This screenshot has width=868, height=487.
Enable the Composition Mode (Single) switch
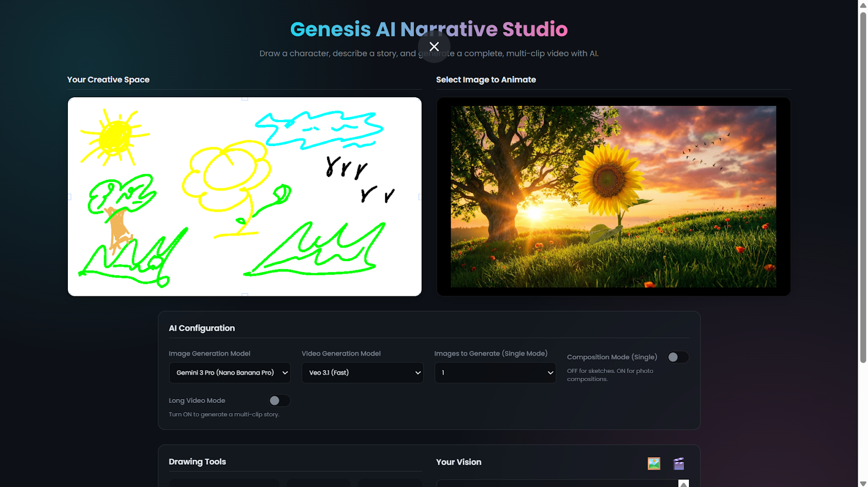(x=678, y=357)
